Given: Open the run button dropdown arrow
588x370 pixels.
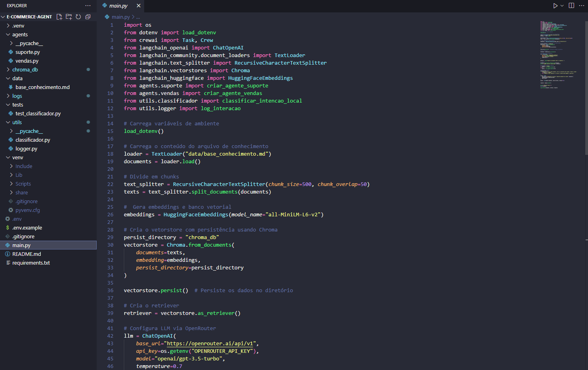Looking at the screenshot, I should coord(562,6).
